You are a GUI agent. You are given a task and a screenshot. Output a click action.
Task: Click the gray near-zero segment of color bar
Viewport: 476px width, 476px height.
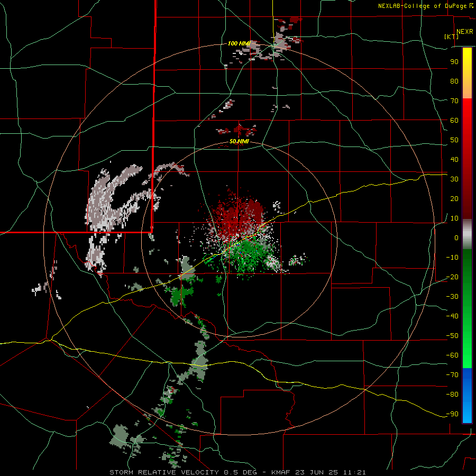pyautogui.click(x=467, y=234)
